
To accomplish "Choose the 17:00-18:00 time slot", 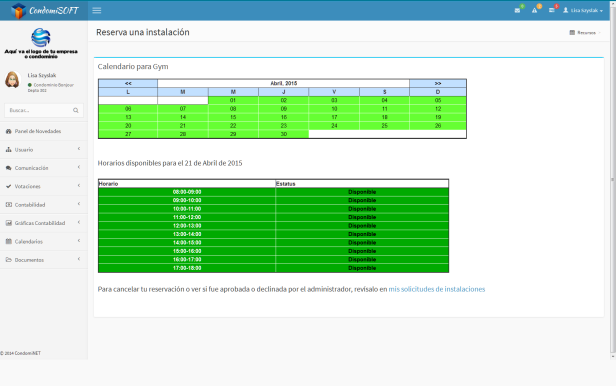I will click(187, 268).
